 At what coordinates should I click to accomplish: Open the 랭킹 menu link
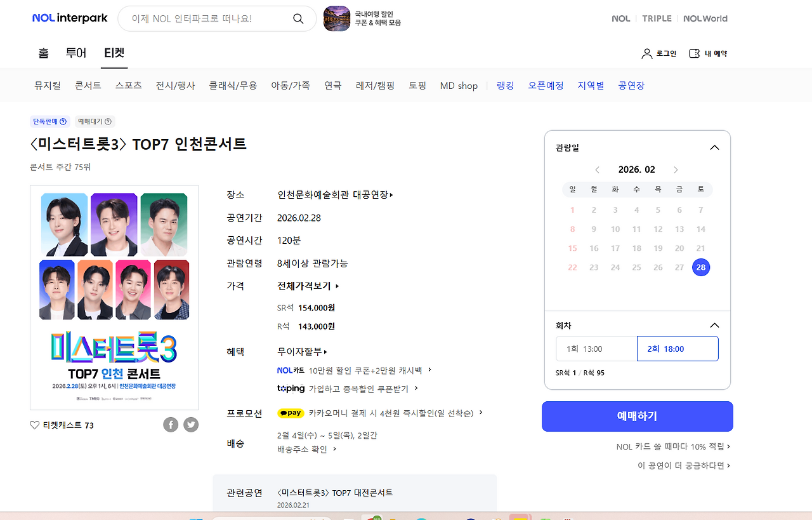click(x=506, y=85)
